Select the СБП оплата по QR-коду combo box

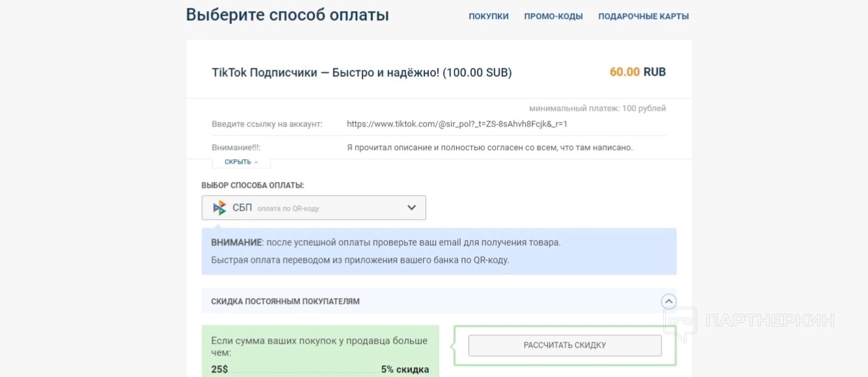[x=313, y=208]
